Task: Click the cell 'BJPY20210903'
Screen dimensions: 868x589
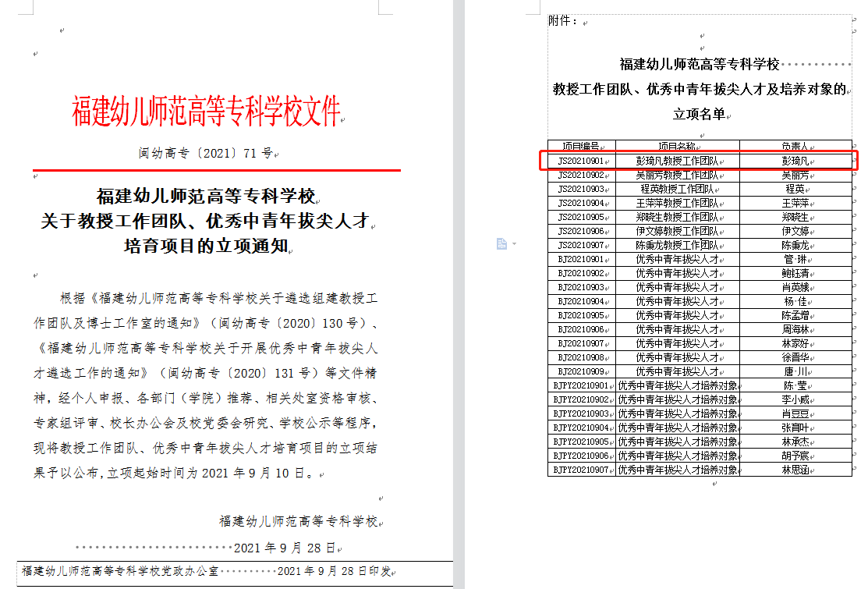Action: (581, 413)
